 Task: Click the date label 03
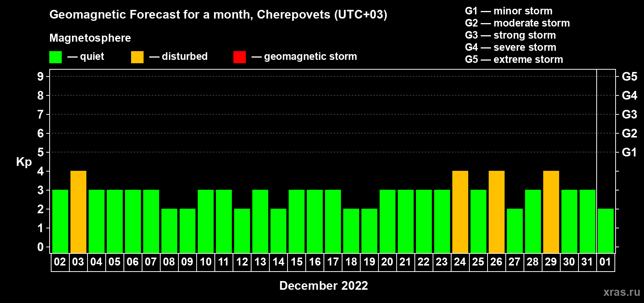pos(78,262)
